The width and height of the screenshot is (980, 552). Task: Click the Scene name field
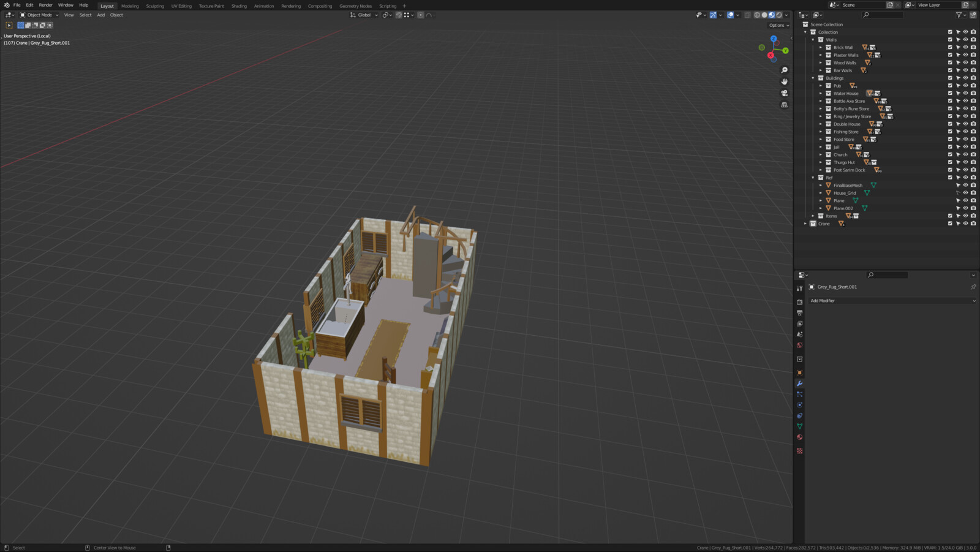coord(863,5)
